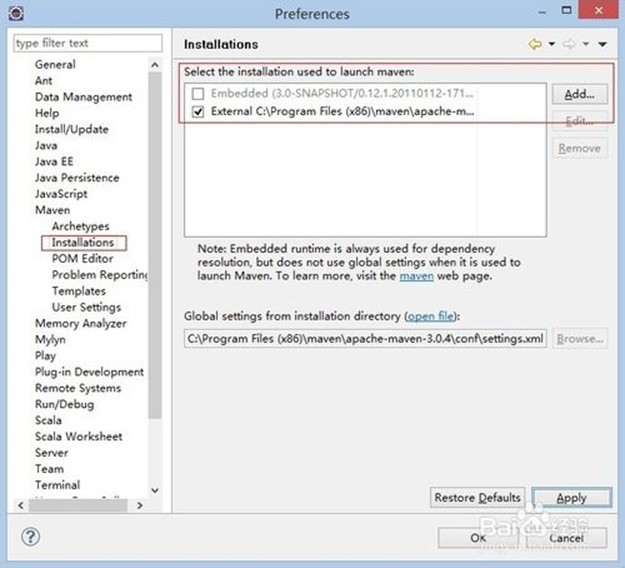
Task: Apply the preference changes
Action: pyautogui.click(x=572, y=497)
